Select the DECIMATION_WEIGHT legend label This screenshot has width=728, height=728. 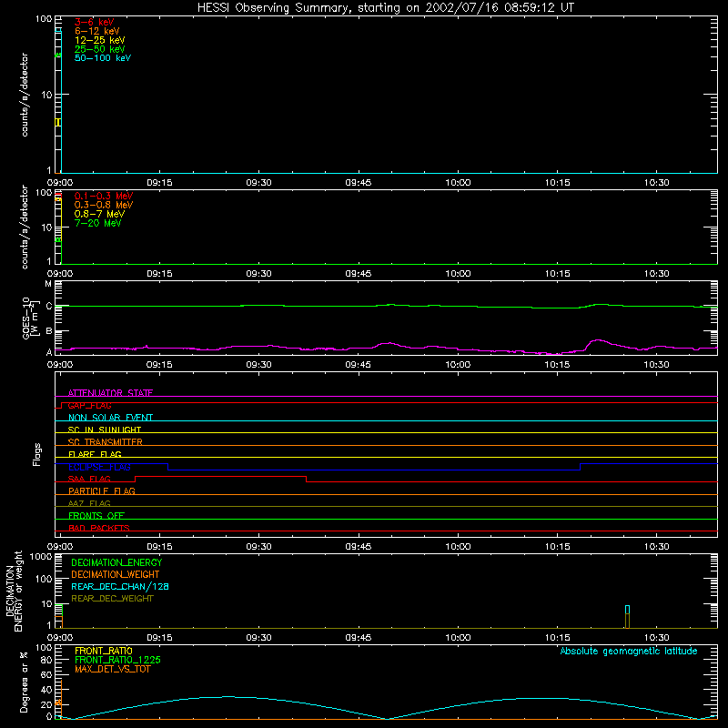tap(116, 575)
